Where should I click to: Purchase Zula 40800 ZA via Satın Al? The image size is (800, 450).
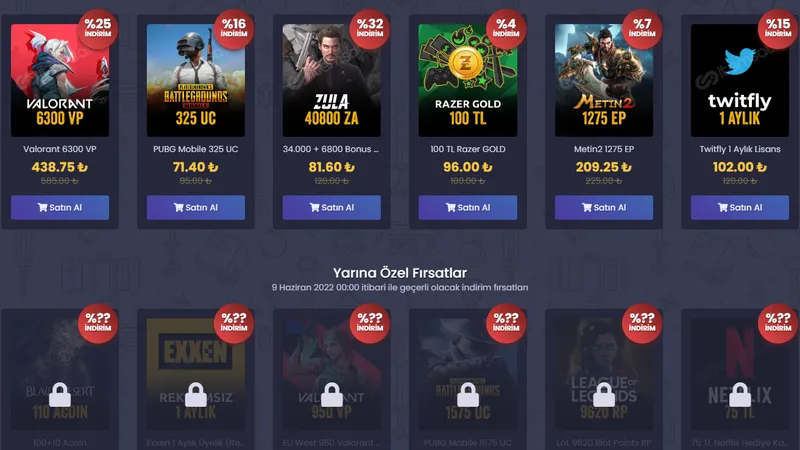click(x=332, y=208)
